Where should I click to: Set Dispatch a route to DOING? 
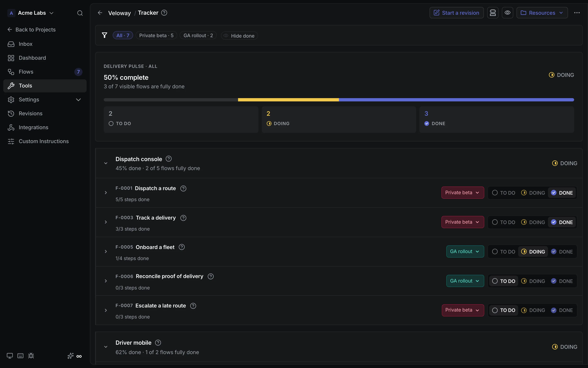pyautogui.click(x=533, y=193)
